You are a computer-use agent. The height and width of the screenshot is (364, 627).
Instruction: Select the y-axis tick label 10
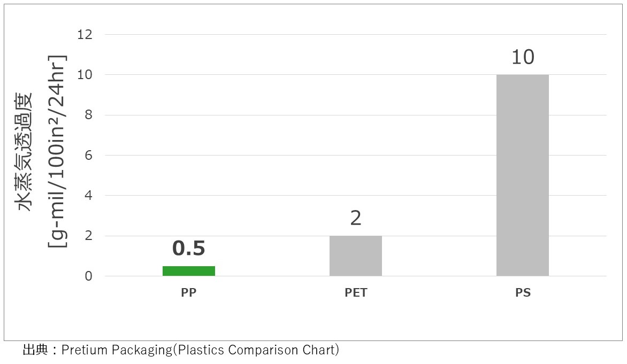click(x=85, y=75)
